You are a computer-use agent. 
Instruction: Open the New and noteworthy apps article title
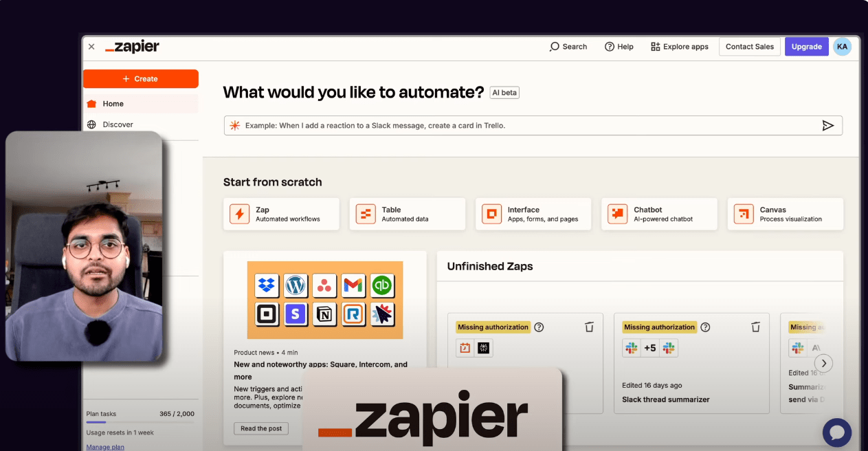(320, 371)
